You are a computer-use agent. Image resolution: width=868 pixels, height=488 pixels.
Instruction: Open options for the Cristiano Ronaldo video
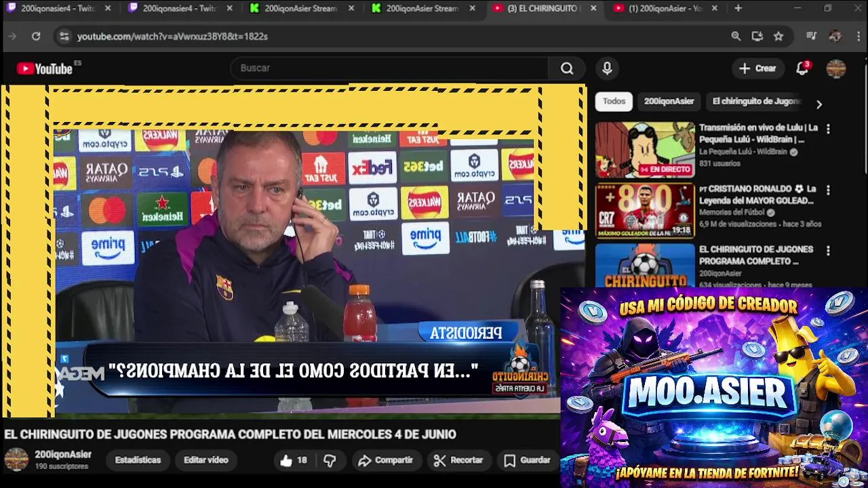point(828,190)
